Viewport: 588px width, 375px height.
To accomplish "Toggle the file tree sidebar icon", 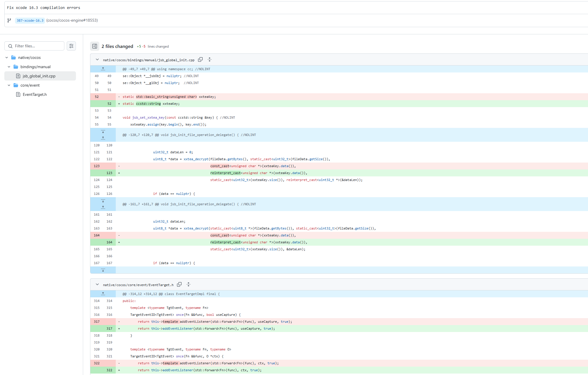I will [x=95, y=46].
